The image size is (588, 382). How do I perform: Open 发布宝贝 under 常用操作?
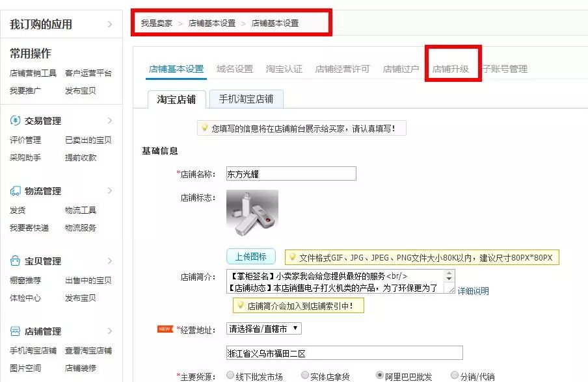click(80, 91)
